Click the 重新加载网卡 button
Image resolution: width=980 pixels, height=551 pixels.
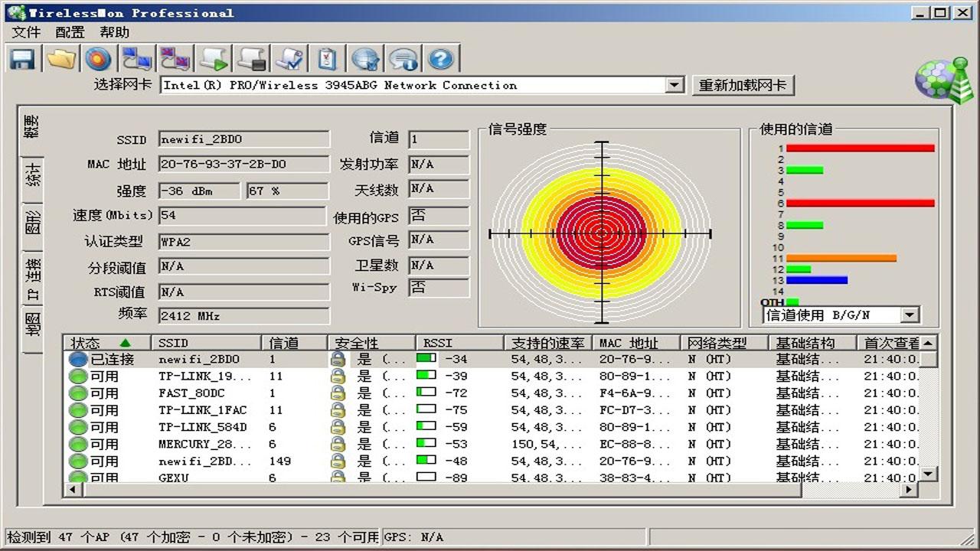(x=743, y=85)
